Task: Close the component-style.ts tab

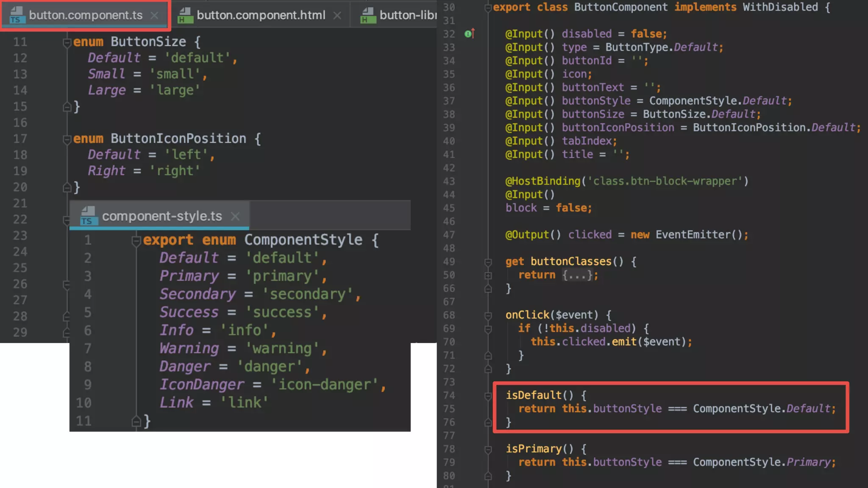Action: point(235,216)
